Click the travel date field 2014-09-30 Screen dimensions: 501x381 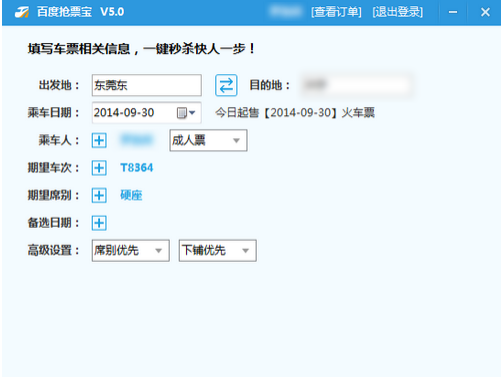[x=147, y=113]
